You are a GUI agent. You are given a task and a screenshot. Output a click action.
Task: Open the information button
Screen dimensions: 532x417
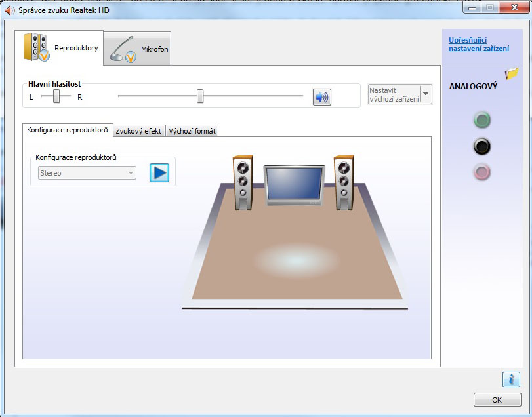point(511,380)
